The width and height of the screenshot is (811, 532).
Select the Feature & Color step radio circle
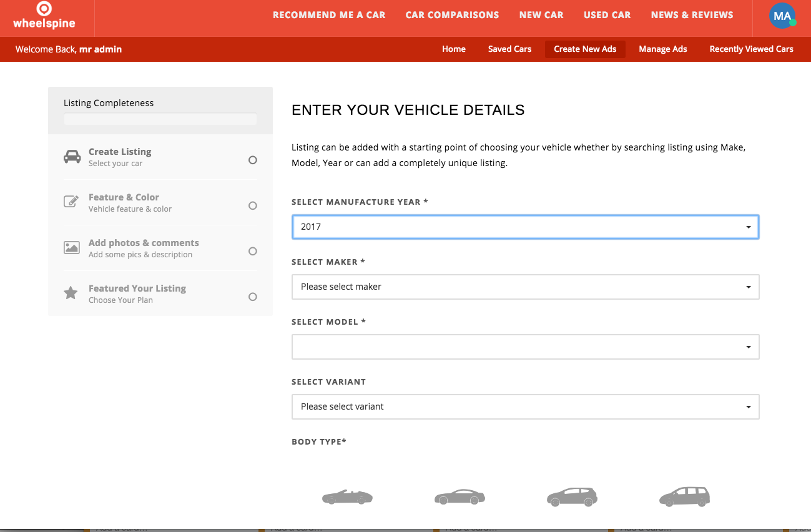pos(253,205)
